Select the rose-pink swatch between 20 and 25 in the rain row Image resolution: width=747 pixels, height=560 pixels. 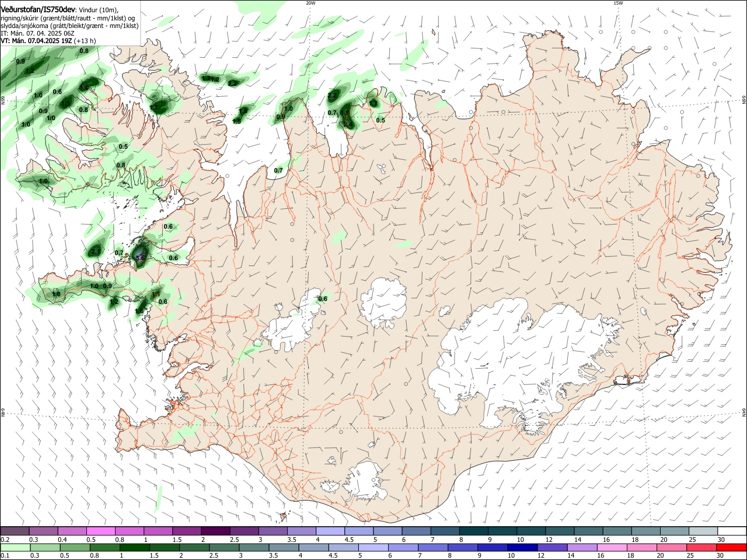click(671, 548)
